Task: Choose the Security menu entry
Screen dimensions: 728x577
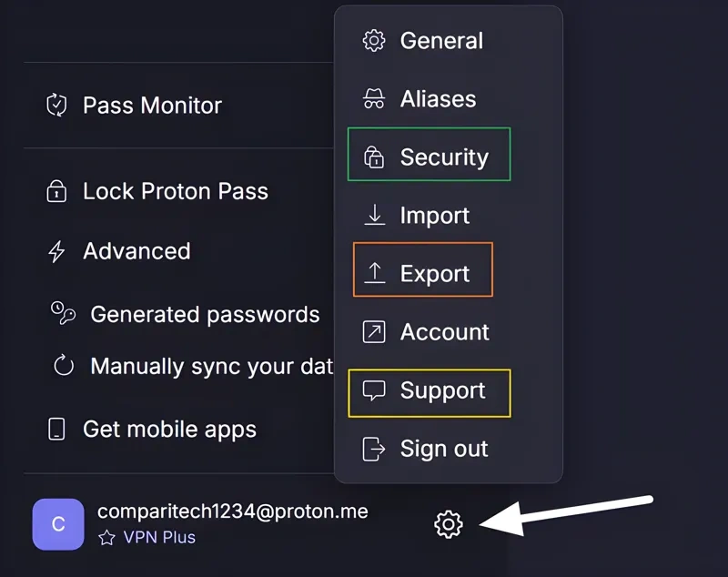Action: 443,157
